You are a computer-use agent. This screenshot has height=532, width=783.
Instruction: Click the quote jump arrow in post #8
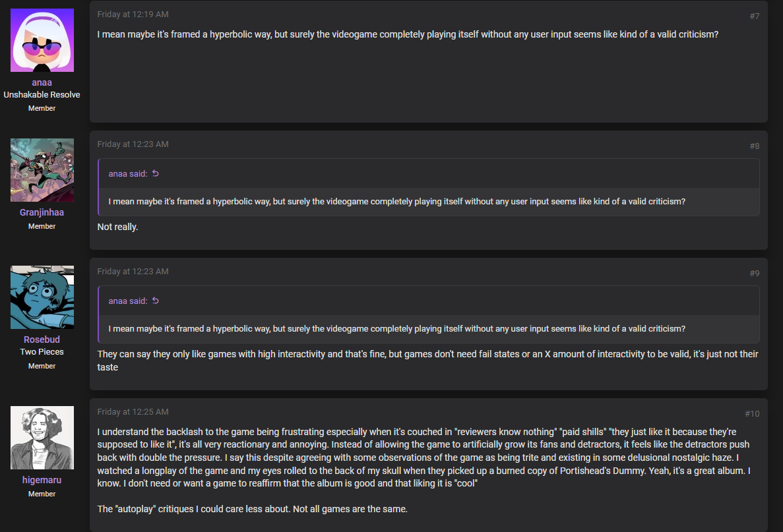[x=155, y=173]
